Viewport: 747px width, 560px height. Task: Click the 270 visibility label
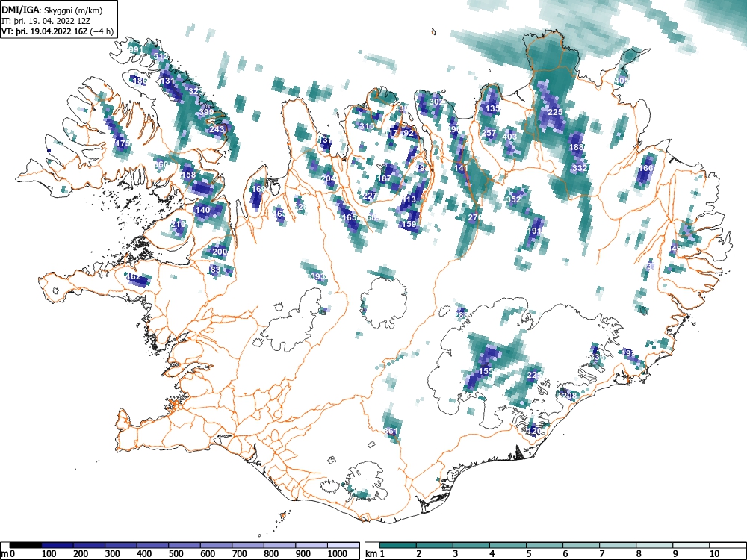[x=475, y=217]
